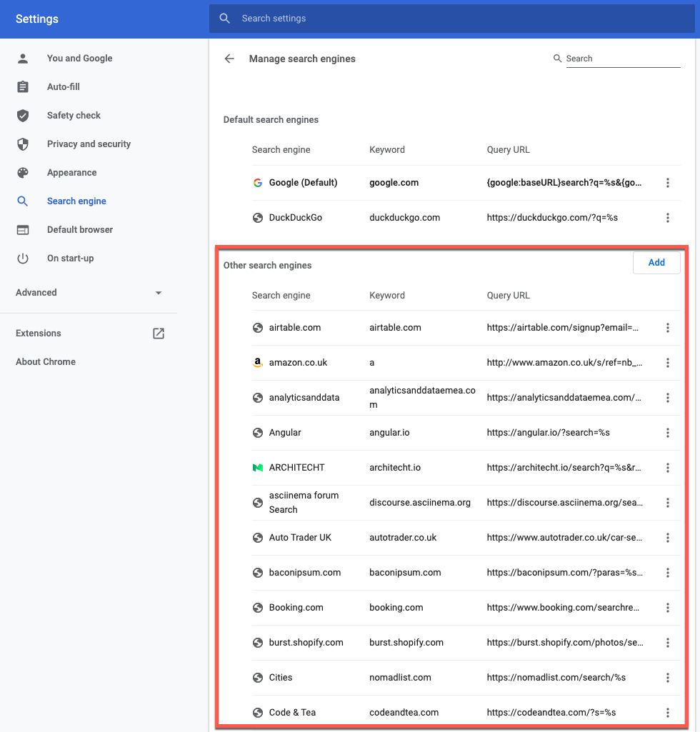Click the Add button for other search engines

[656, 262]
